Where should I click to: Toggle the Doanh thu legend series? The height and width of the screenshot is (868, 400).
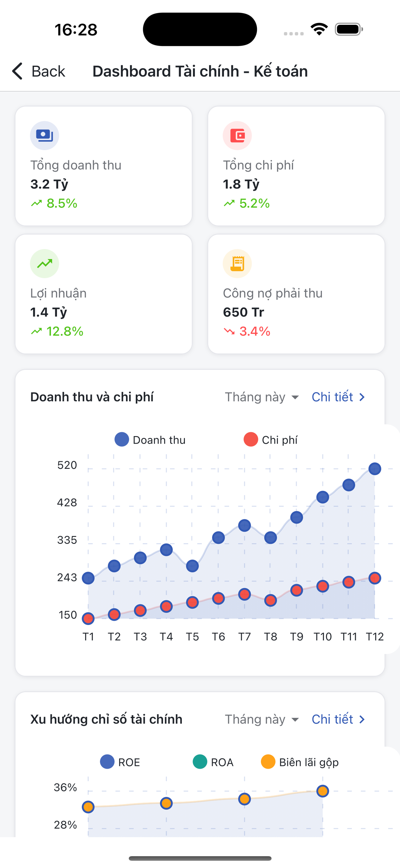pyautogui.click(x=150, y=440)
